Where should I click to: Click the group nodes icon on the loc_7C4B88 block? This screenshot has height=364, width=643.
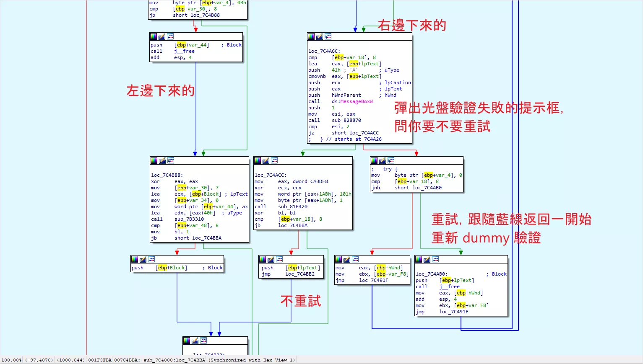(171, 160)
